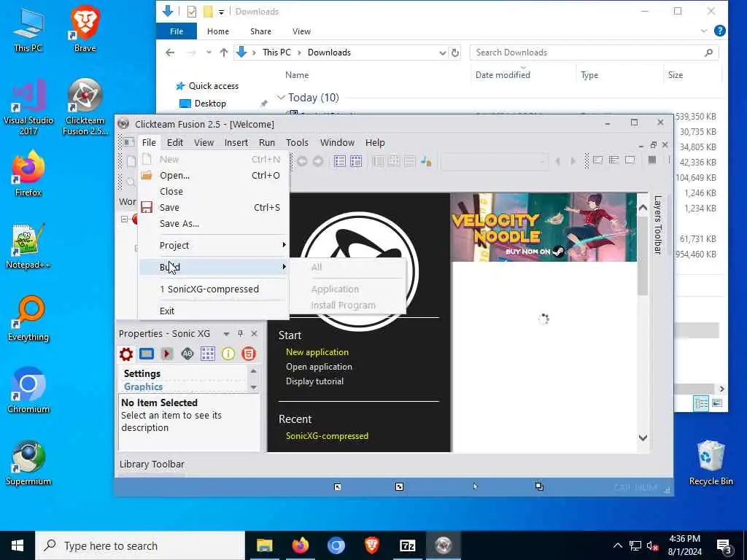Select the Supermium desktop icon

click(28, 463)
